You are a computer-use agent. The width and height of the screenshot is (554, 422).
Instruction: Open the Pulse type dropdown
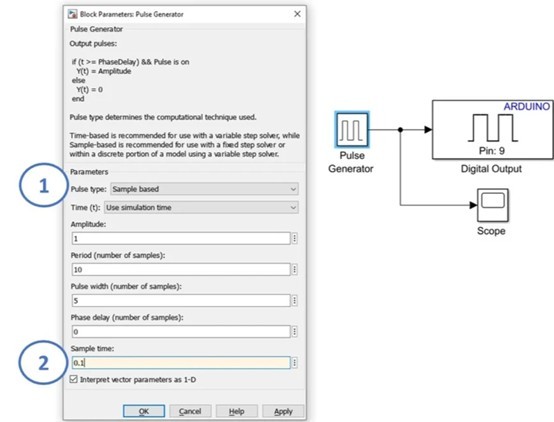pos(204,189)
